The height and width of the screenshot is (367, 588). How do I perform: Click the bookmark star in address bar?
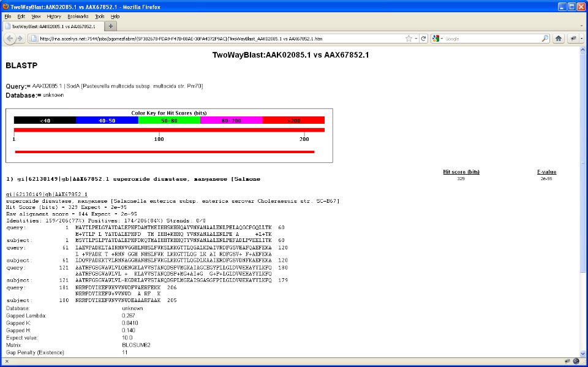(x=409, y=39)
